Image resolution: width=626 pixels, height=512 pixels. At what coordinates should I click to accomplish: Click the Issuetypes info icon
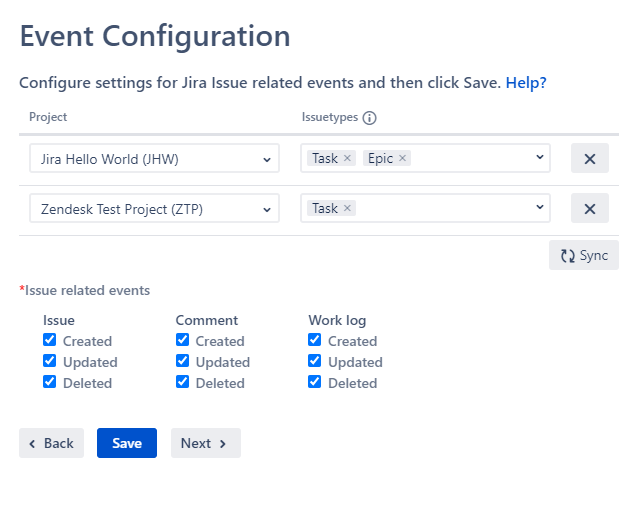click(x=369, y=118)
